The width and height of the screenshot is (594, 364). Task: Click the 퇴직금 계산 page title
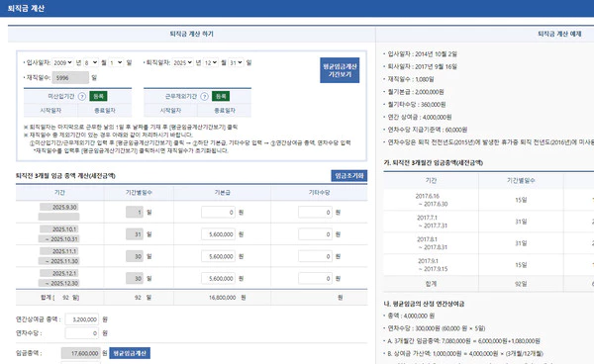click(x=26, y=8)
